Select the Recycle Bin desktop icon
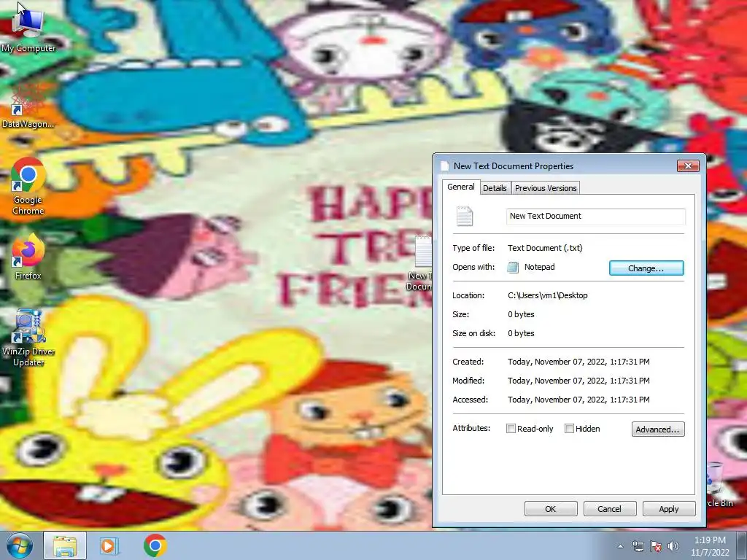Screen dimensions: 747x560 (x=719, y=485)
